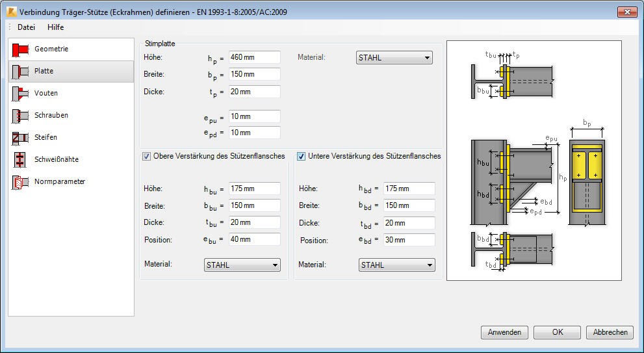Click the Normparameter sidebar icon
Image resolution: width=644 pixels, height=353 pixels.
[19, 182]
